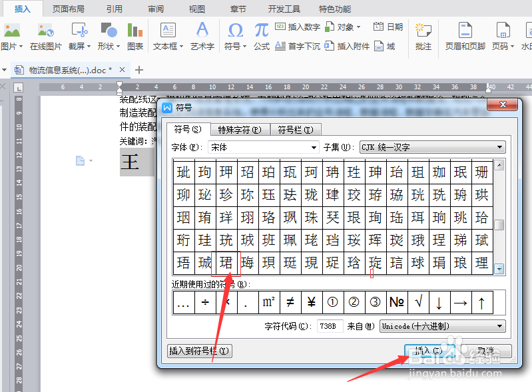Image resolution: width=532 pixels, height=392 pixels.
Task: Open the 字体 font combo box
Action: click(263, 147)
